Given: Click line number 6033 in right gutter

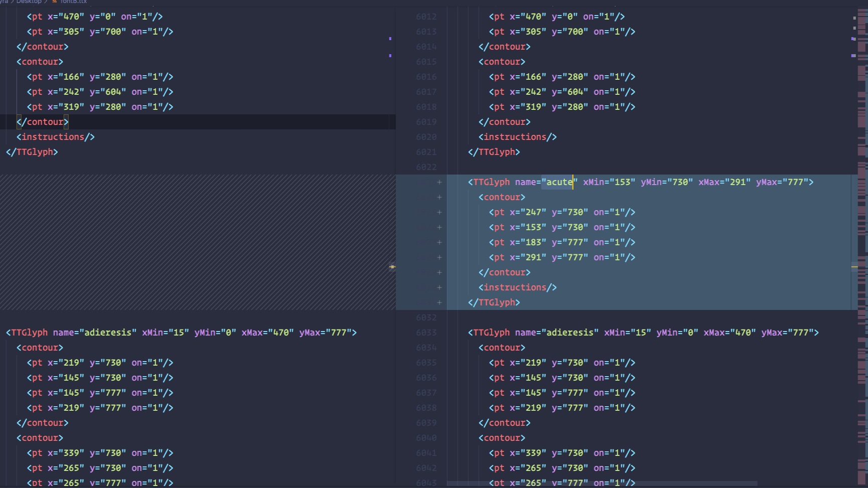Looking at the screenshot, I should click(426, 333).
